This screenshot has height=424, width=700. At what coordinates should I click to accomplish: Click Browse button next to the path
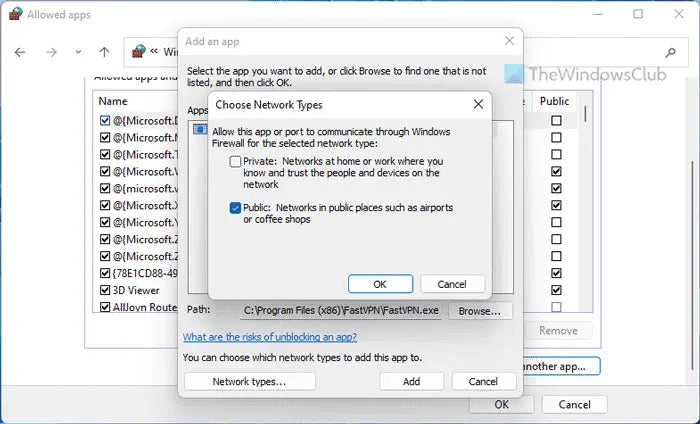click(x=480, y=311)
